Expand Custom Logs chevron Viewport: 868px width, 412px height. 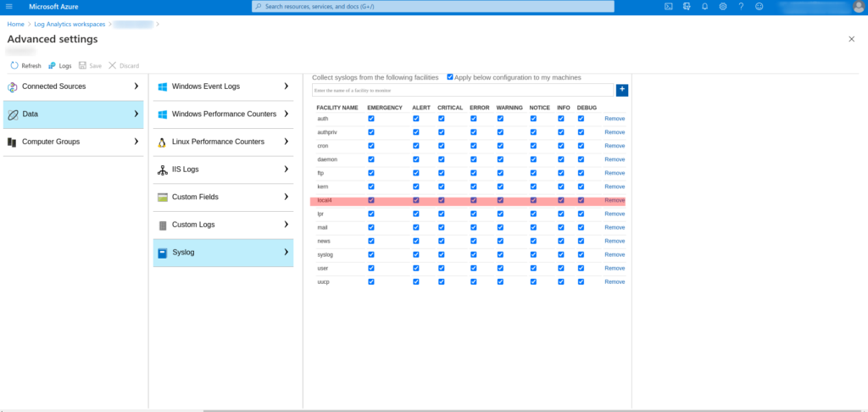[287, 225]
